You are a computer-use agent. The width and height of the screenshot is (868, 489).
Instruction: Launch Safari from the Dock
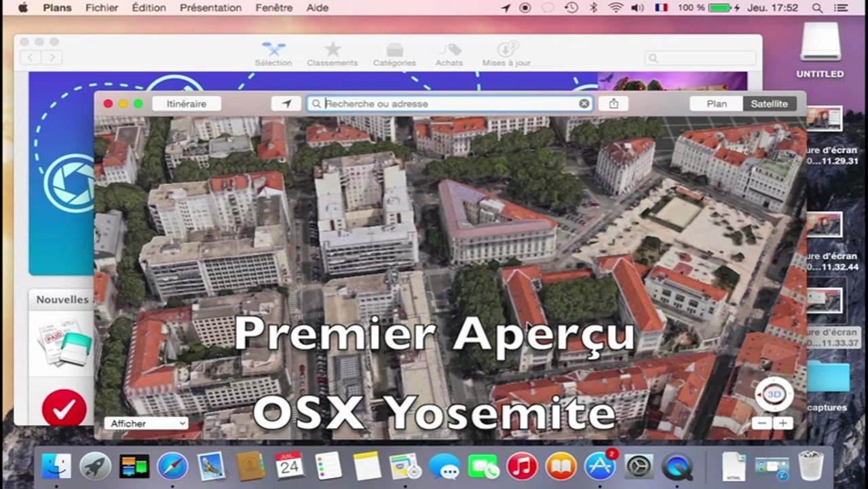point(172,466)
